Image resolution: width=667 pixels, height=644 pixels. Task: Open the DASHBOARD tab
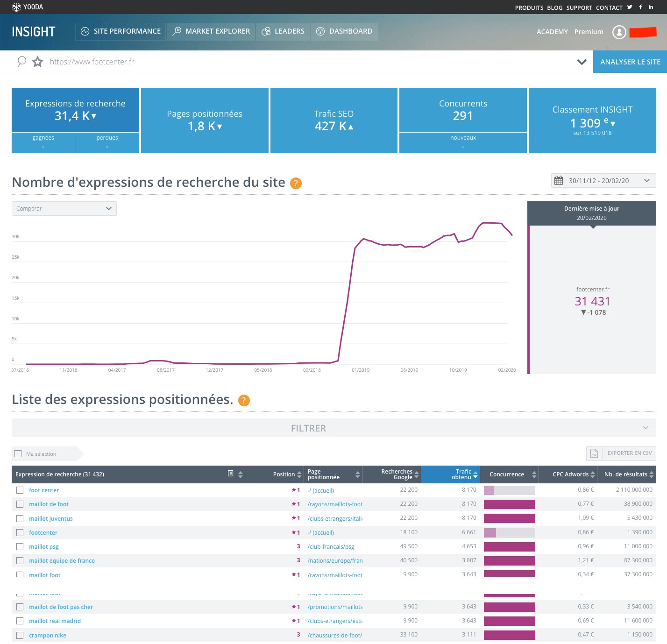point(344,32)
